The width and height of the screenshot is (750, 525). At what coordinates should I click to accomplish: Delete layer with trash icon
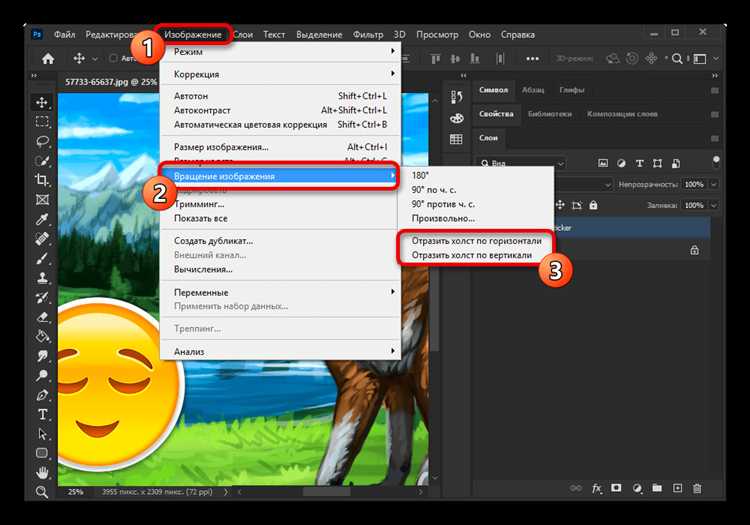click(x=697, y=488)
